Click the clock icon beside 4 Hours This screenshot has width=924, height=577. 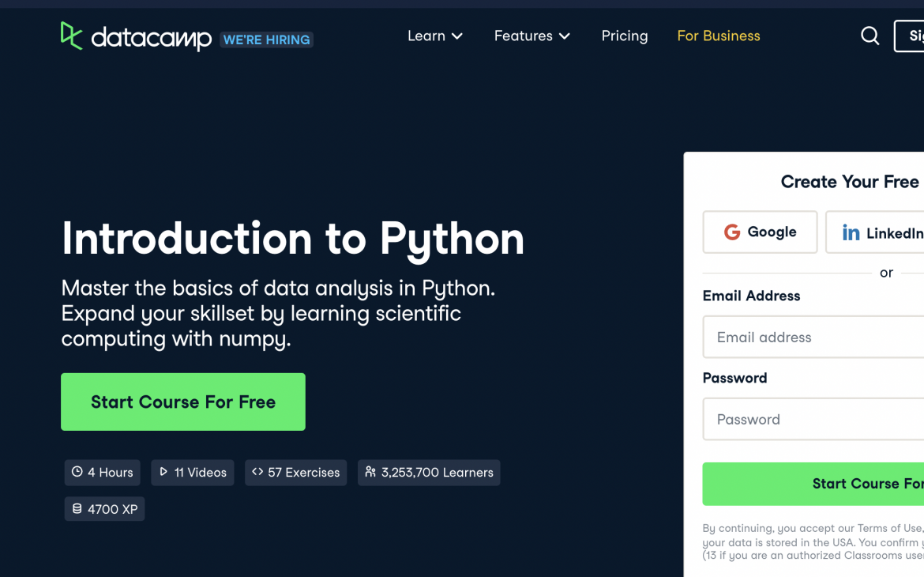[x=77, y=472]
